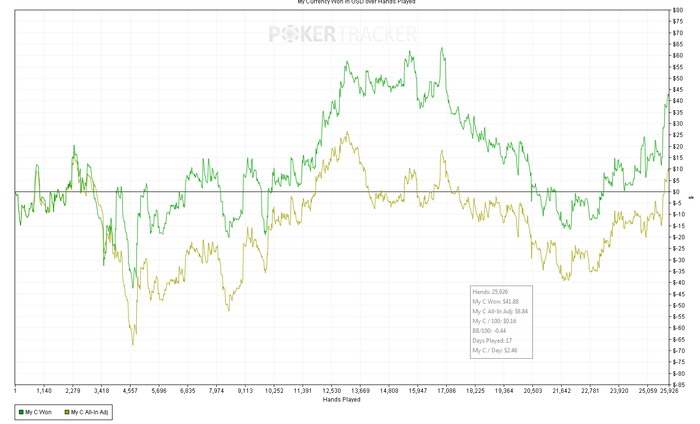Click the $0 y-axis label

tap(676, 192)
